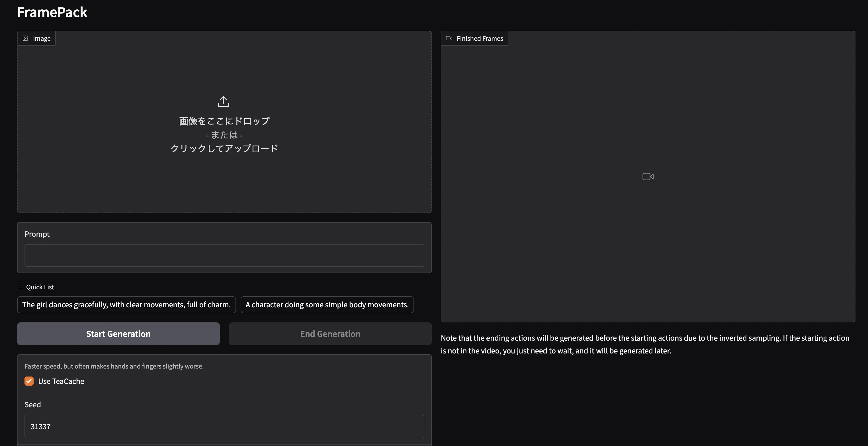Click the '画像をここにドロップ' drop text
Image resolution: width=868 pixels, height=446 pixels.
[224, 121]
